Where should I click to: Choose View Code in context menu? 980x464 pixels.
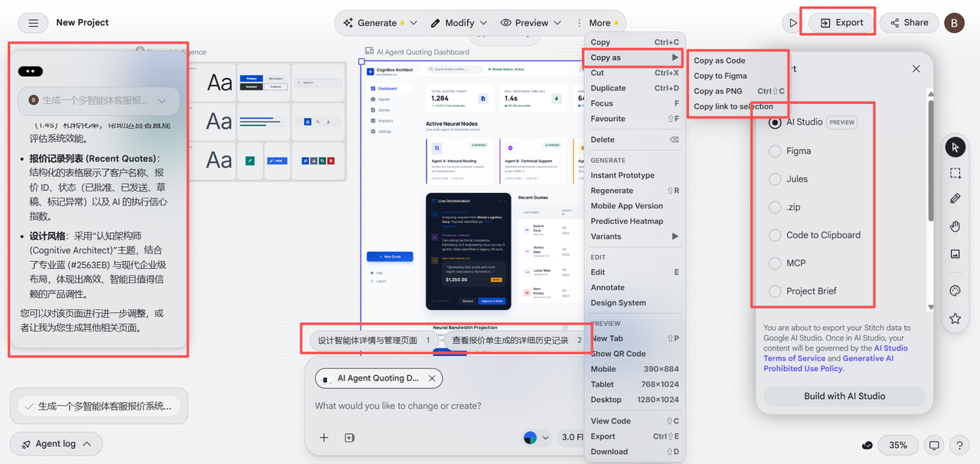coord(635,421)
